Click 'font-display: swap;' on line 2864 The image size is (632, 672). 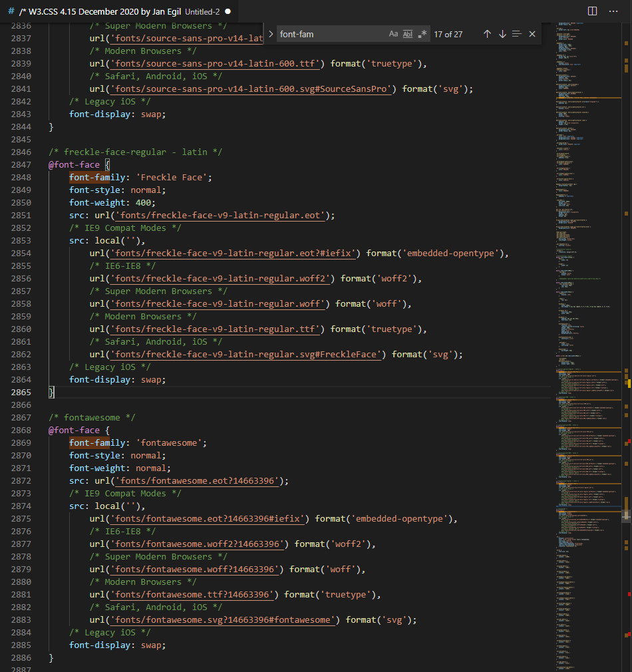[117, 380]
